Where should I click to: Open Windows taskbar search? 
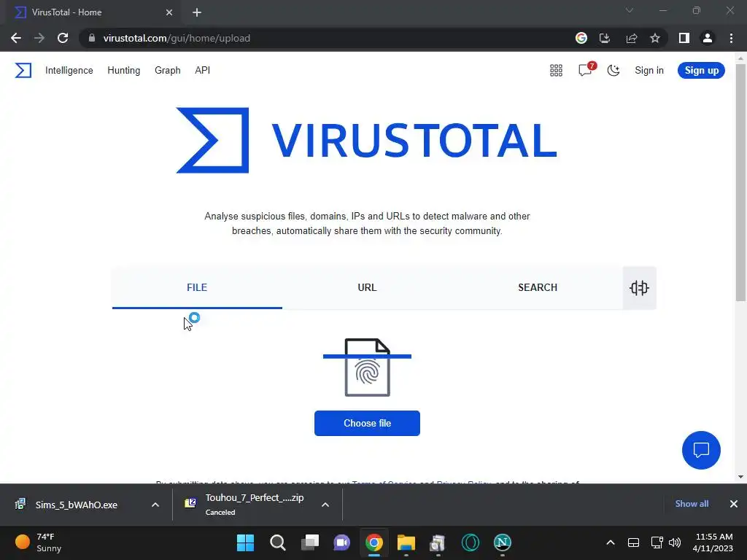click(x=278, y=542)
